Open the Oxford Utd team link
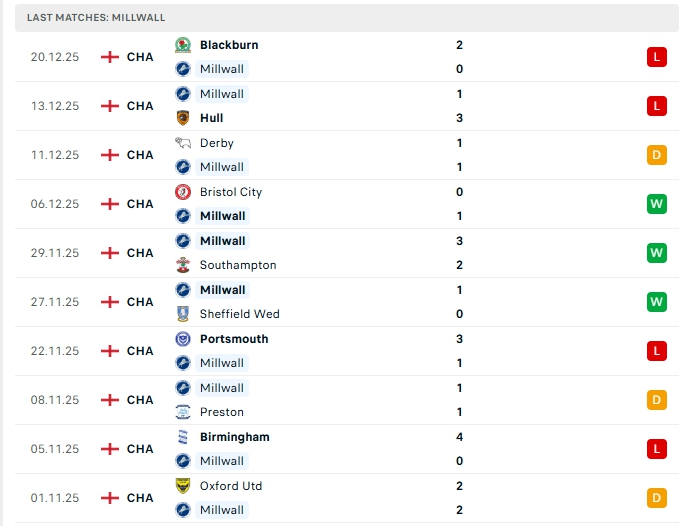The height and width of the screenshot is (526, 687). tap(231, 486)
